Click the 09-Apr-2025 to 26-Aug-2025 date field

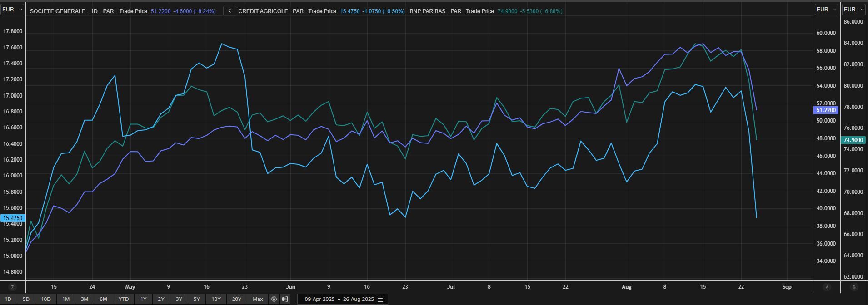[x=342, y=299]
